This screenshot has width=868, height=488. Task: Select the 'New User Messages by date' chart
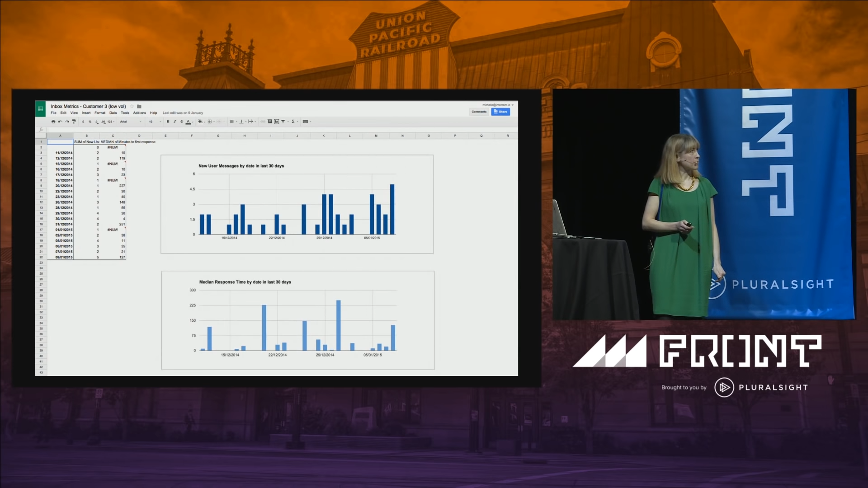pos(297,204)
